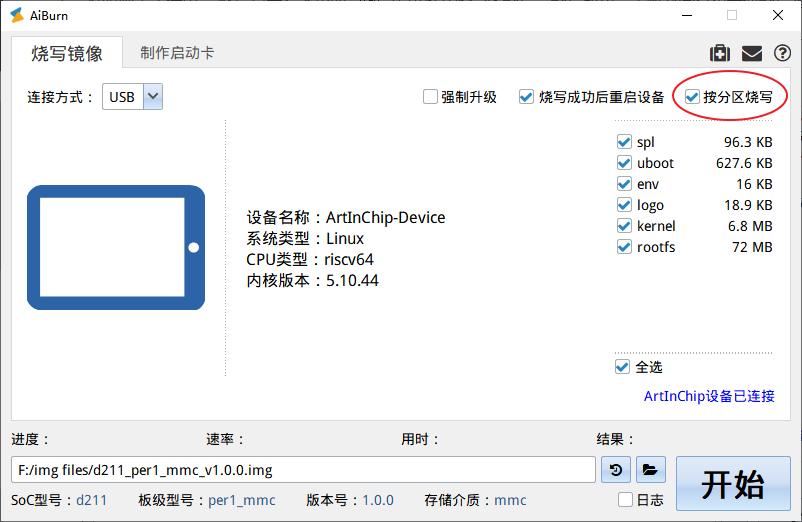Select the 烧写镜像 tab
This screenshot has height=522, width=802.
[x=66, y=53]
